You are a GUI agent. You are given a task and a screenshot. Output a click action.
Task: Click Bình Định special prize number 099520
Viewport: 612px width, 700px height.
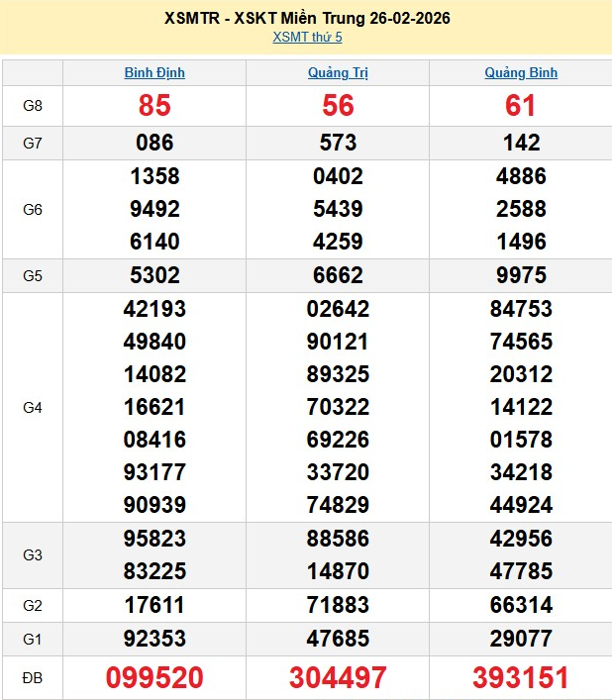point(154,677)
